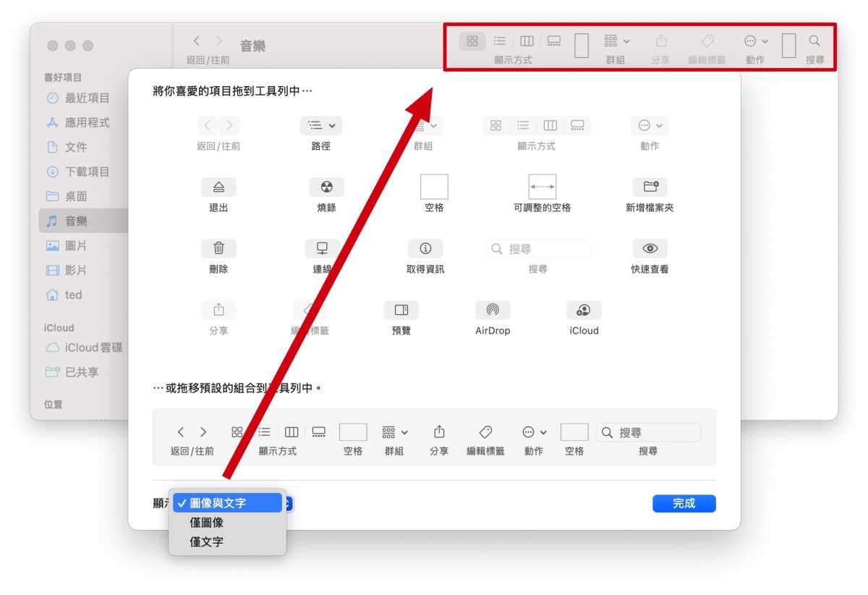This screenshot has height=595, width=868.
Task: Open the 路徑 path dropdown item
Action: tap(321, 125)
